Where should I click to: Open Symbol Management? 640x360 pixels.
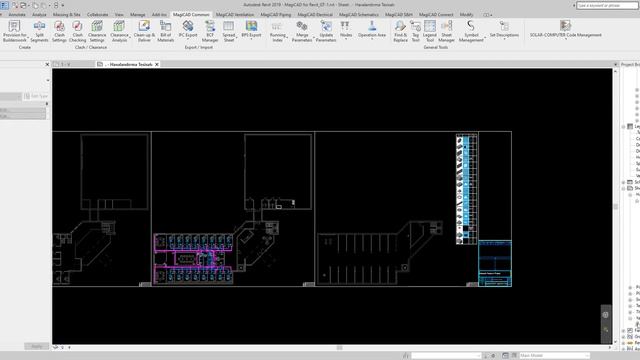(471, 31)
